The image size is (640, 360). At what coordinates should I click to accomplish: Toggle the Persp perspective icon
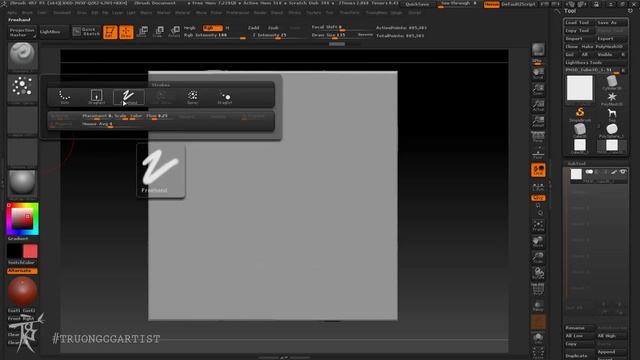(x=538, y=138)
